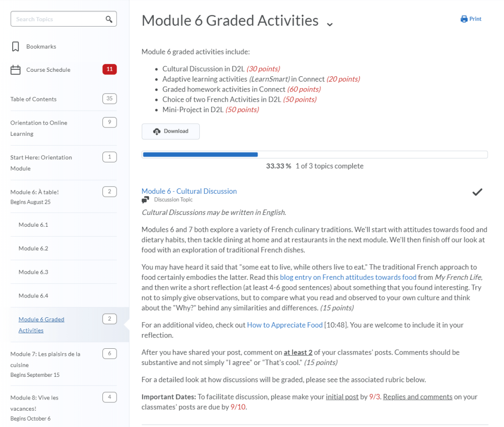Viewport: 504px width, 427px height.
Task: Expand Module 7: Les plaisirs de la cuisine
Action: pos(45,359)
